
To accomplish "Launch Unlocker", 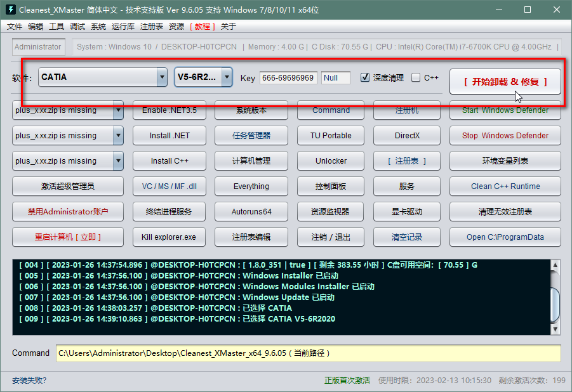I will tap(331, 161).
